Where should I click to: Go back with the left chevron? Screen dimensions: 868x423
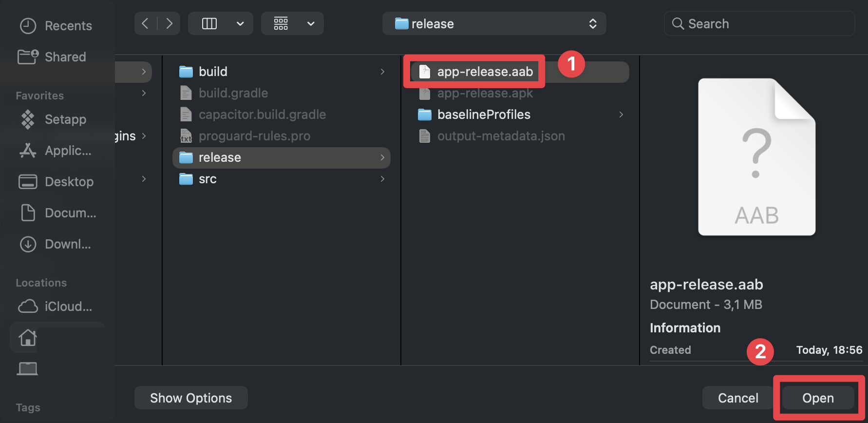click(x=145, y=23)
